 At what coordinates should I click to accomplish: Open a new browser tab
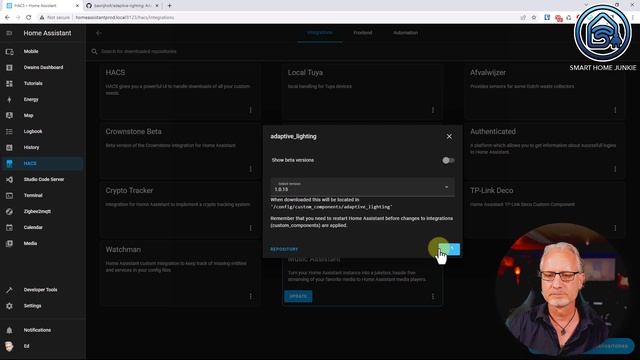169,6
